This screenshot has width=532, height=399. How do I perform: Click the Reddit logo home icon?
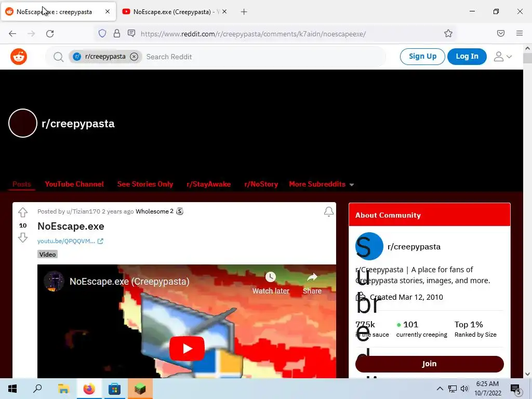[x=19, y=57]
